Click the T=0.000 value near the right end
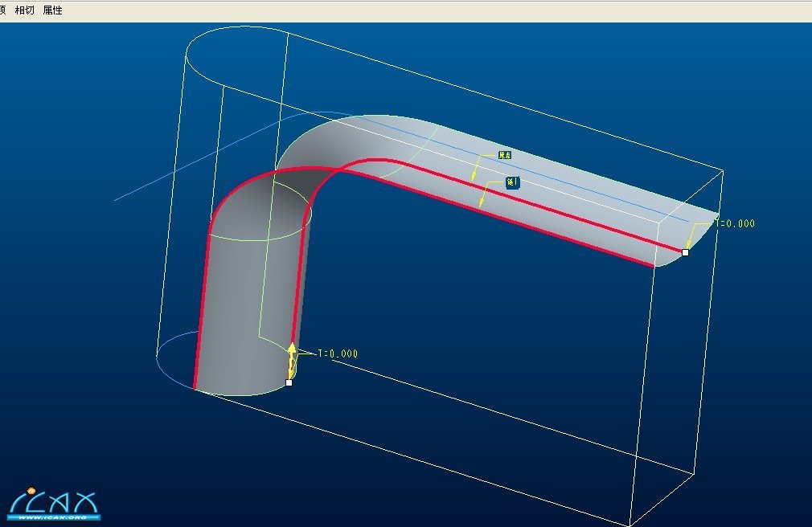This screenshot has height=527, width=812. pyautogui.click(x=735, y=223)
